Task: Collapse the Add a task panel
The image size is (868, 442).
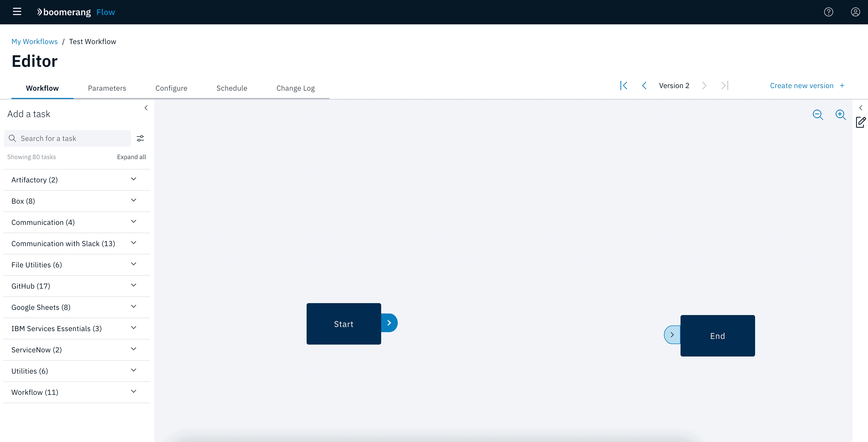Action: [146, 108]
